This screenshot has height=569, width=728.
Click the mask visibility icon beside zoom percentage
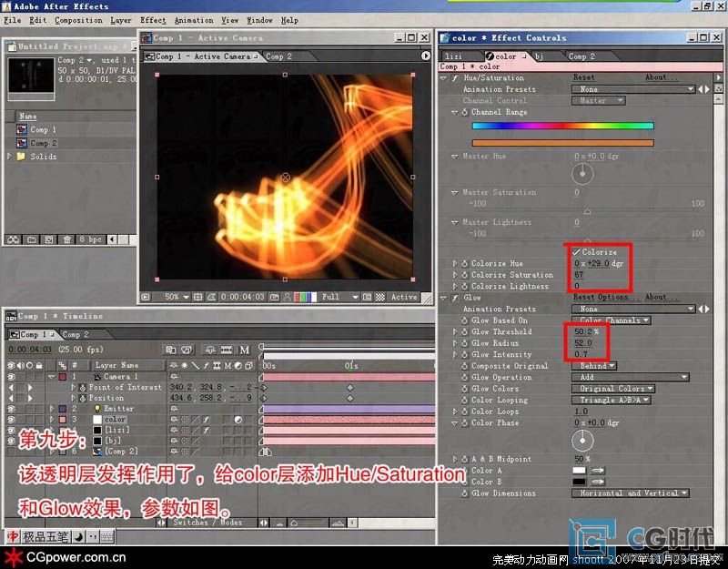[211, 297]
